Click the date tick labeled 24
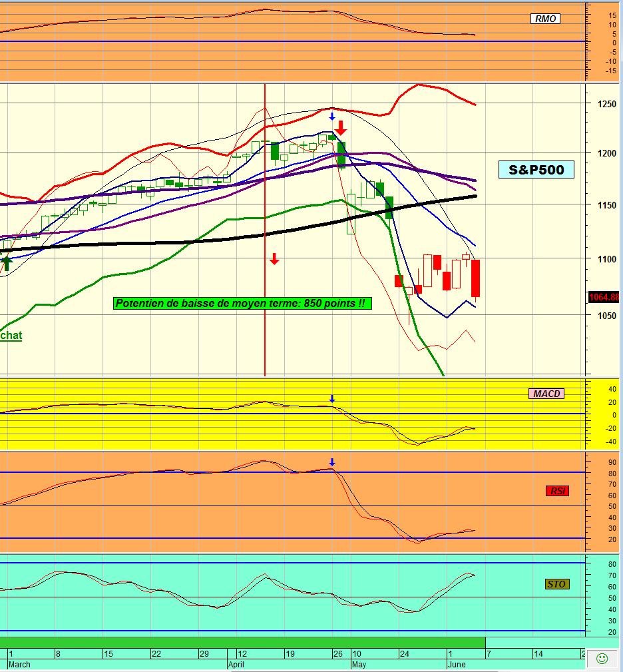This screenshot has width=623, height=672. pos(404,653)
